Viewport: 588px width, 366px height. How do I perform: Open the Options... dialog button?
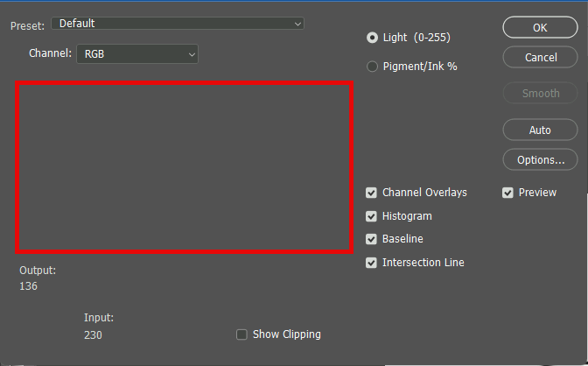click(x=540, y=160)
